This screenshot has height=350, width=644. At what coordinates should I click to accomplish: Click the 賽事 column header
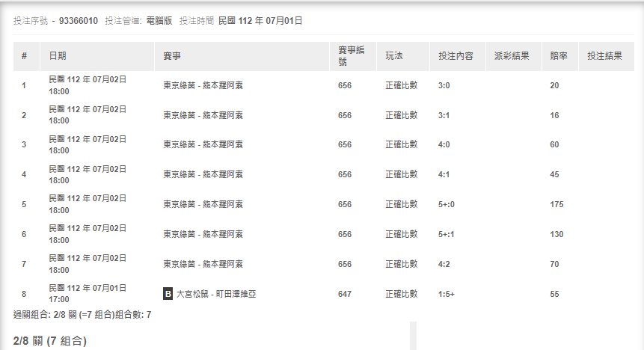tap(172, 56)
